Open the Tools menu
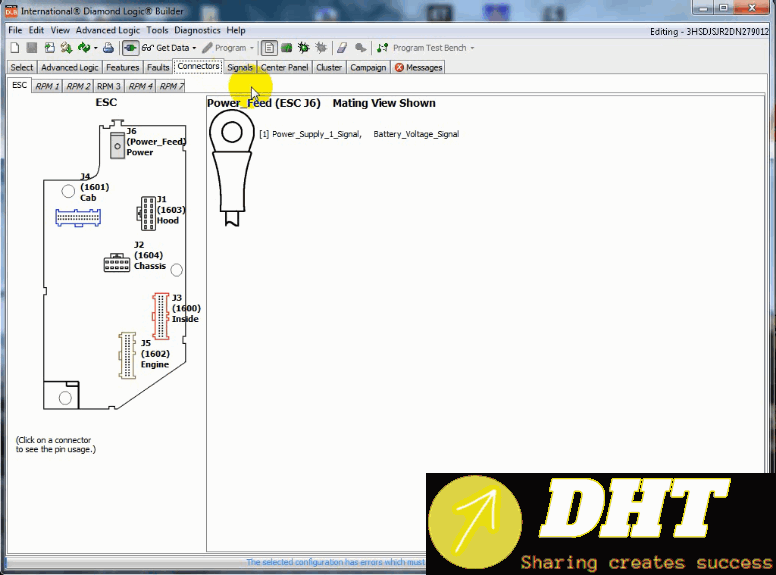This screenshot has height=575, width=776. 157,30
